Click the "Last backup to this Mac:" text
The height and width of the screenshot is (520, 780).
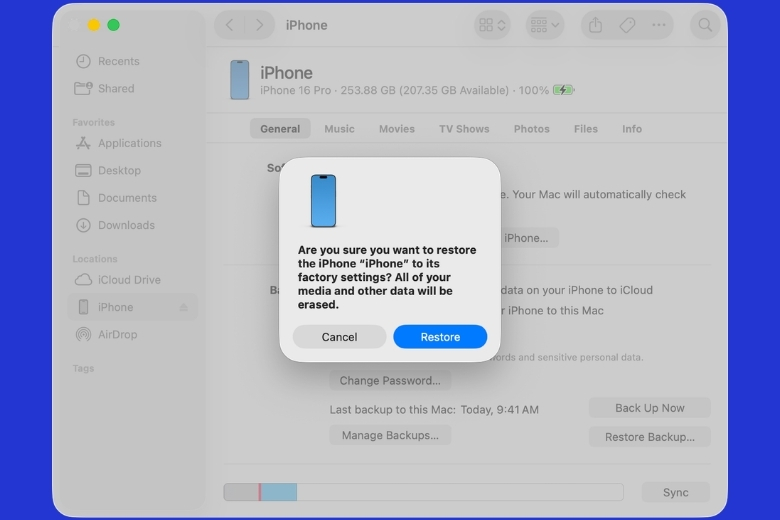click(x=392, y=410)
